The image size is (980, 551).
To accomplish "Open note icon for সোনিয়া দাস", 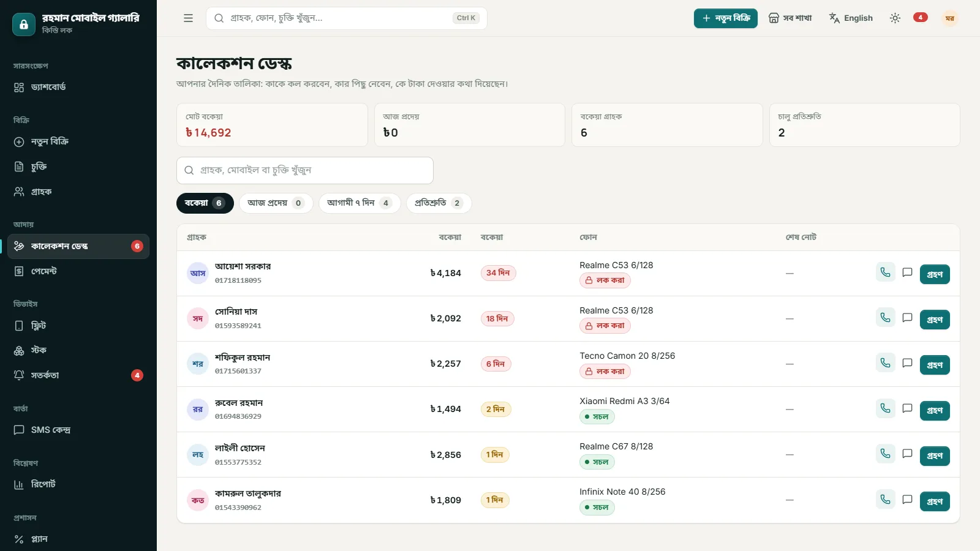I will (x=907, y=318).
